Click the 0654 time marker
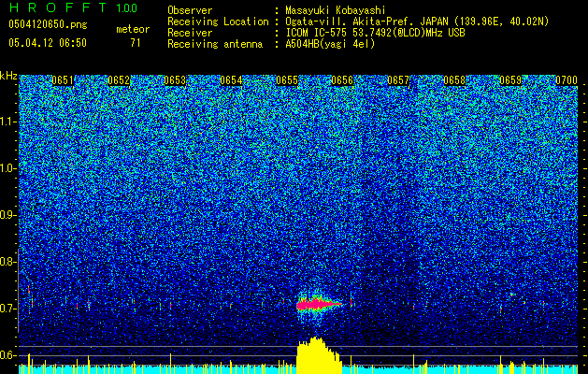 (x=231, y=80)
